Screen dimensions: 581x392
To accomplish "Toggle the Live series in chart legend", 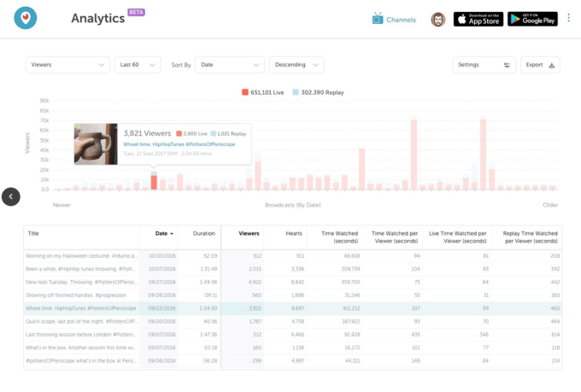I will pos(262,91).
